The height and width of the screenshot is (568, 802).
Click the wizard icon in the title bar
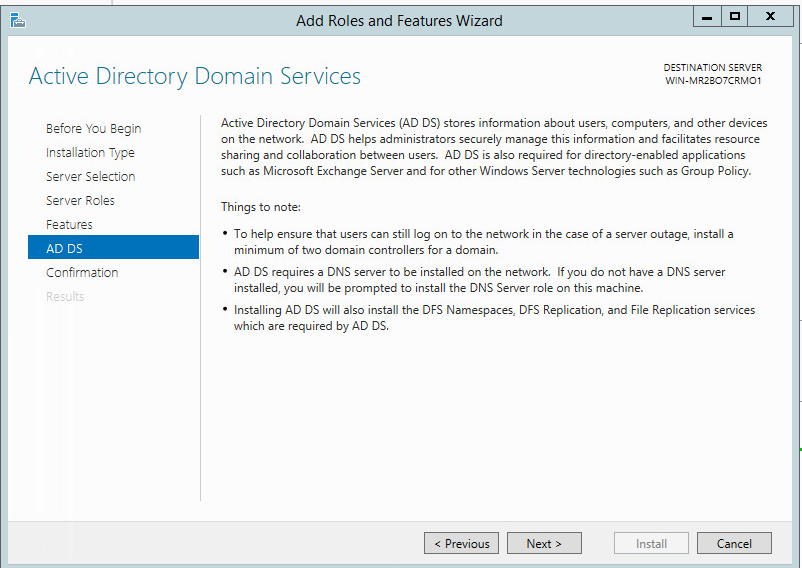click(x=17, y=19)
